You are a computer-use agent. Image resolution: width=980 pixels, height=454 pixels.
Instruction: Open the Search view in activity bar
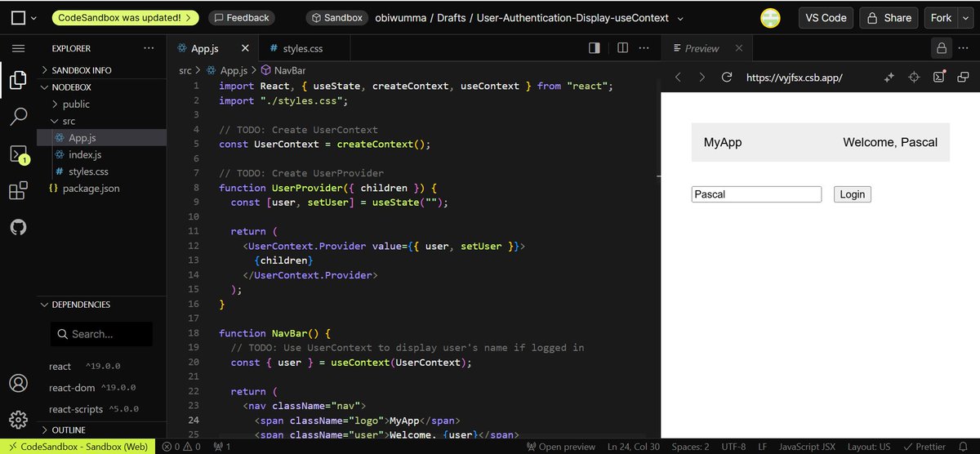18,117
